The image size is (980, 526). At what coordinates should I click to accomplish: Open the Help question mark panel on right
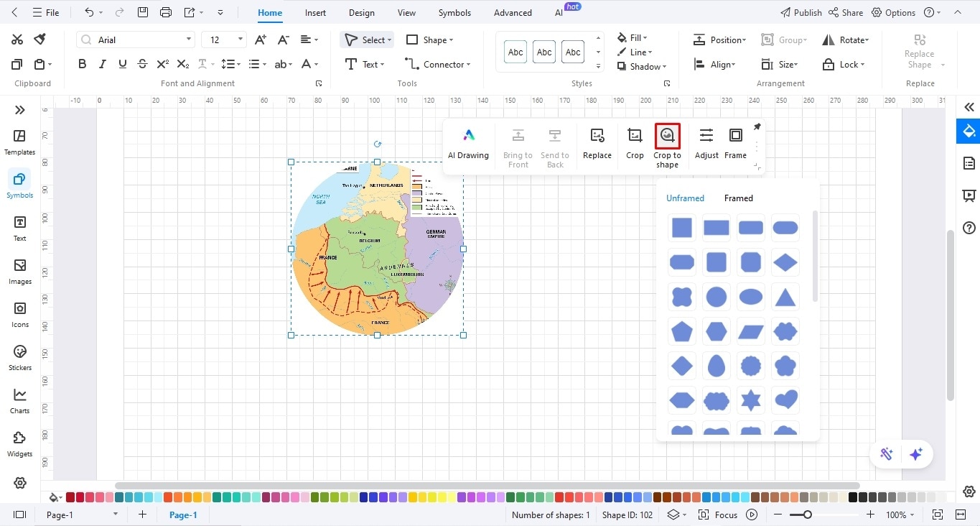point(969,228)
